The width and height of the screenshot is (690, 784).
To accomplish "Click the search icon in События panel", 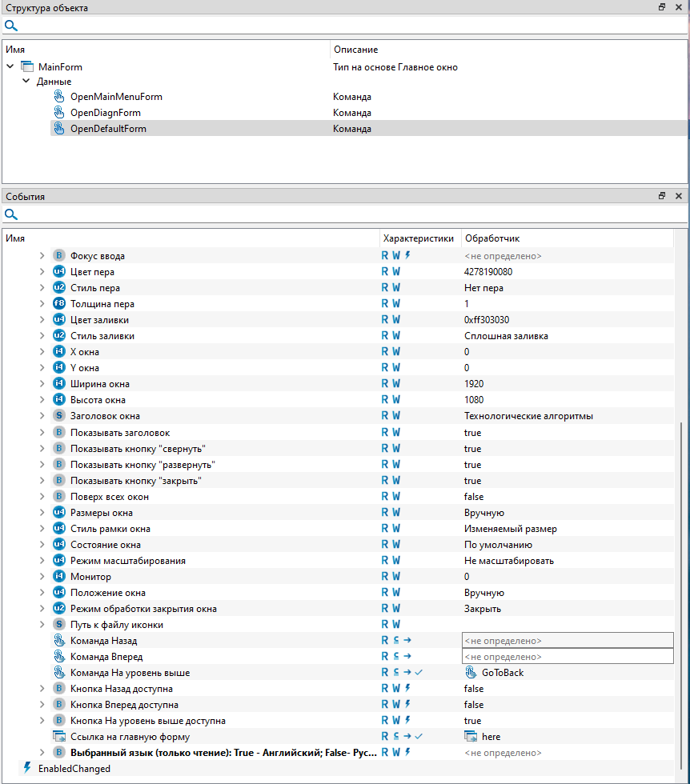I will coord(10,214).
